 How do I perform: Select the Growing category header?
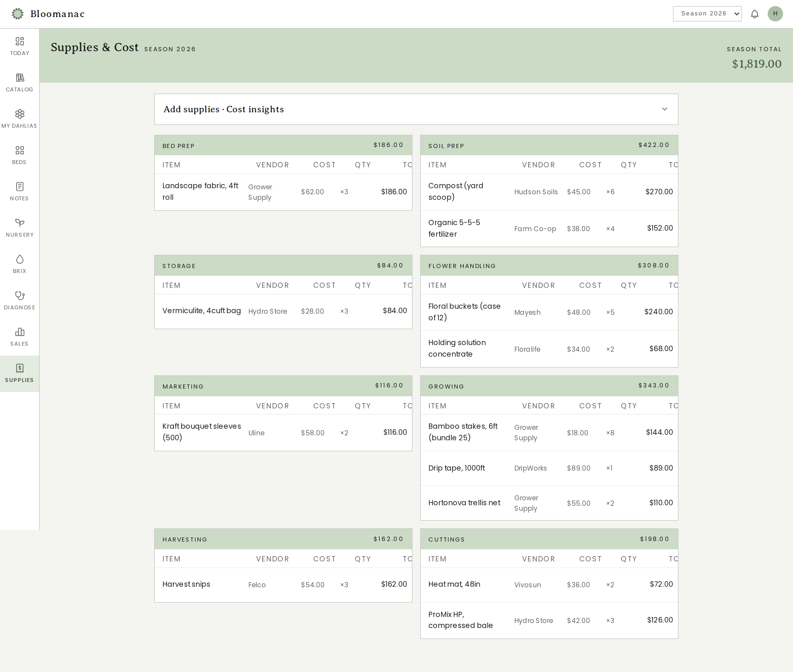coord(549,386)
